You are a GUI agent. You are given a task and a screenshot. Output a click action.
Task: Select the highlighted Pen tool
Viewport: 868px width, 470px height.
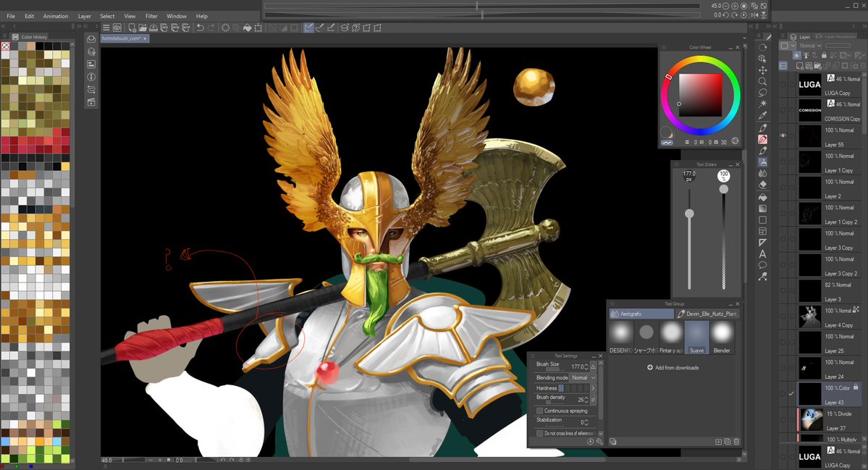point(762,140)
